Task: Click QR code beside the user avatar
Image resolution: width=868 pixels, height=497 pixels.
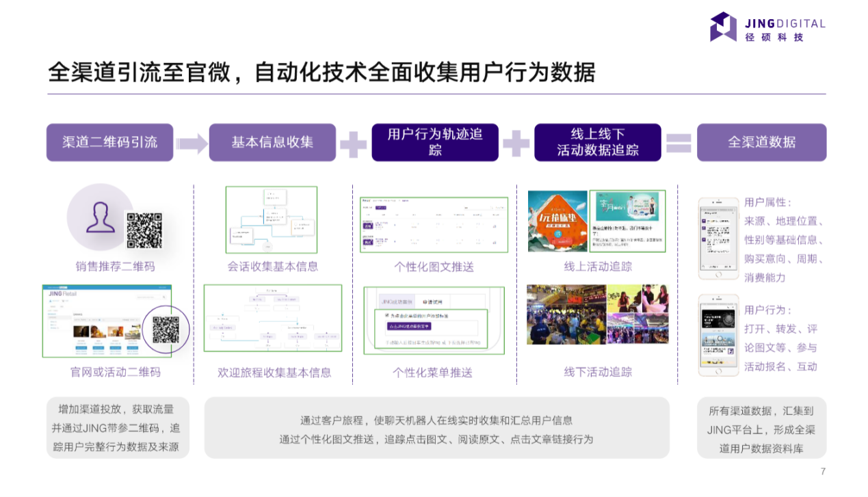Action: (x=144, y=230)
